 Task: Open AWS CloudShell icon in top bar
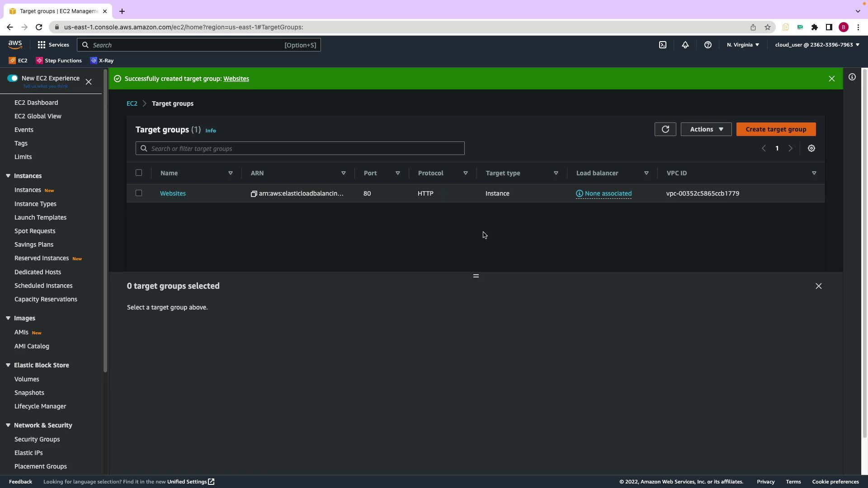[x=662, y=45]
